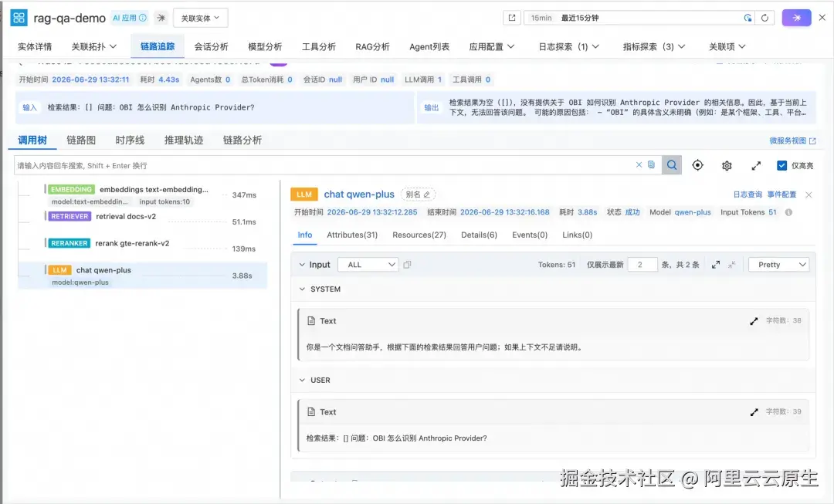This screenshot has height=504, width=834.
Task: Collapse the USER message section
Action: point(302,381)
